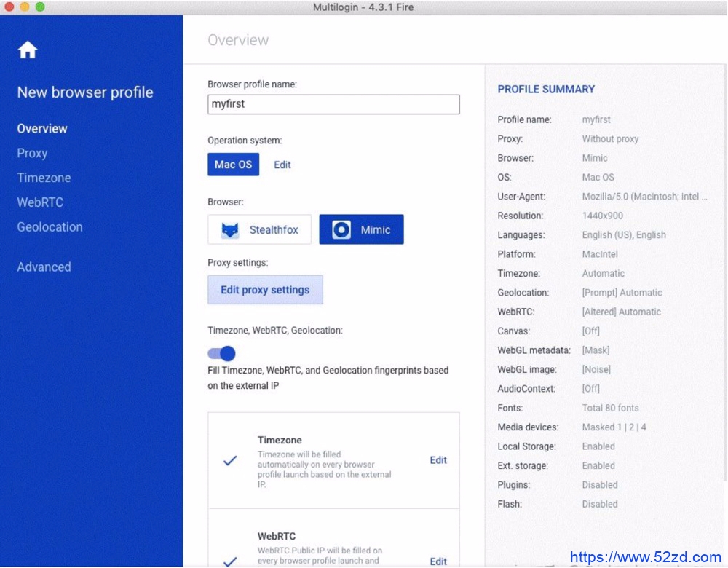Click the 'New browser profile' sidebar heading
The height and width of the screenshot is (568, 728).
point(85,92)
